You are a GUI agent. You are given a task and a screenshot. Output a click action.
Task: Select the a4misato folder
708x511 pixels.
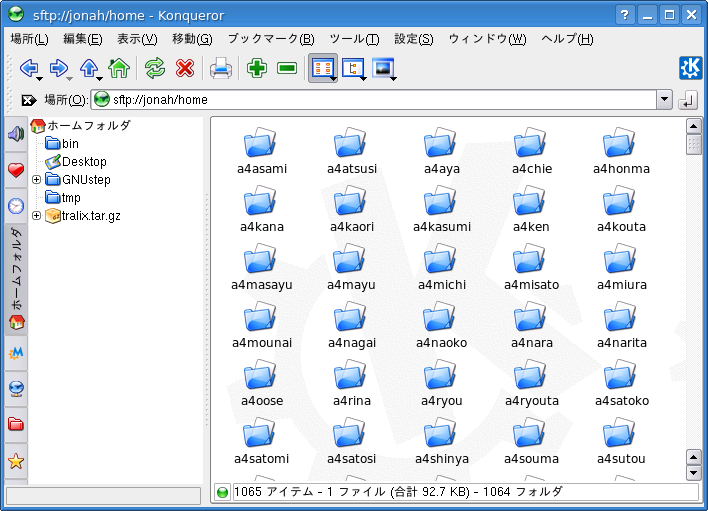pos(531,267)
